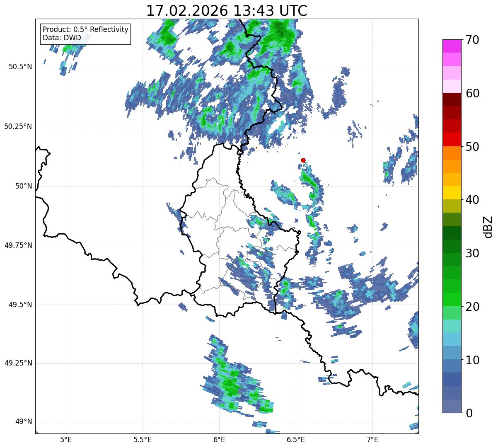Viewport: 498px width, 448px height.
Task: Pick the pale pink colorbar swatch above 60
Action: (452, 86)
